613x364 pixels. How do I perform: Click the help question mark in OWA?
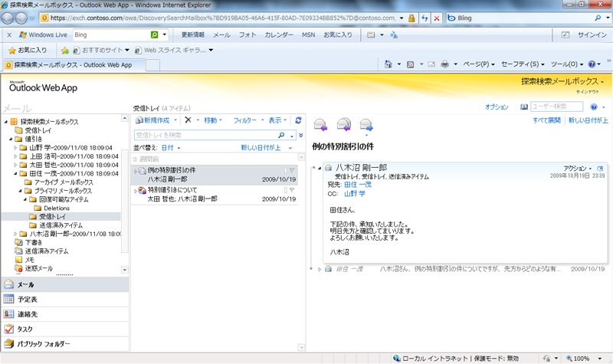tap(594, 107)
